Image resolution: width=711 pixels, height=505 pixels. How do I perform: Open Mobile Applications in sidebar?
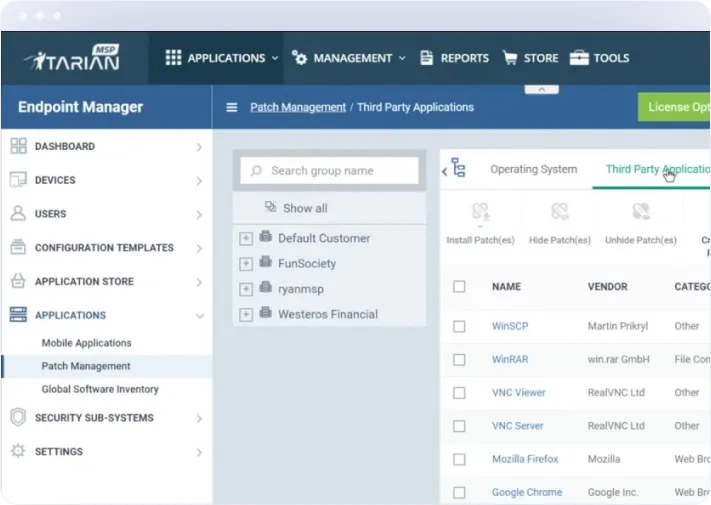pos(86,343)
